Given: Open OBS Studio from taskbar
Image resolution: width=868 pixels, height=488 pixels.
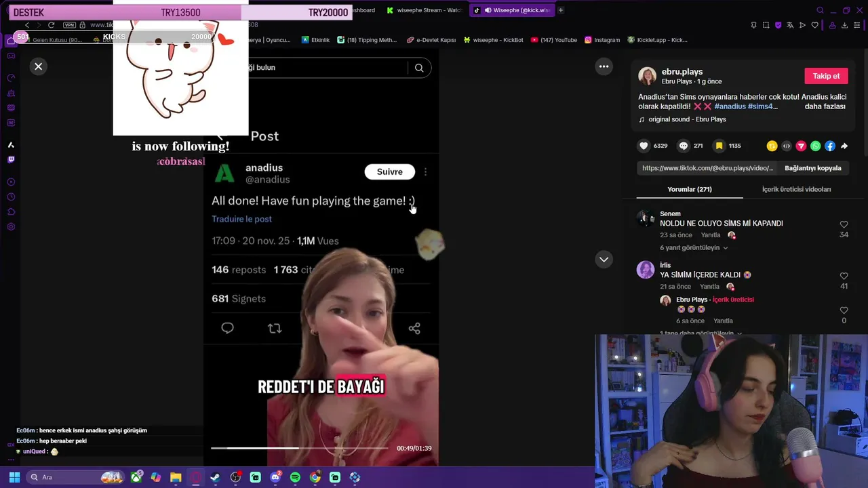Looking at the screenshot, I should (x=235, y=477).
